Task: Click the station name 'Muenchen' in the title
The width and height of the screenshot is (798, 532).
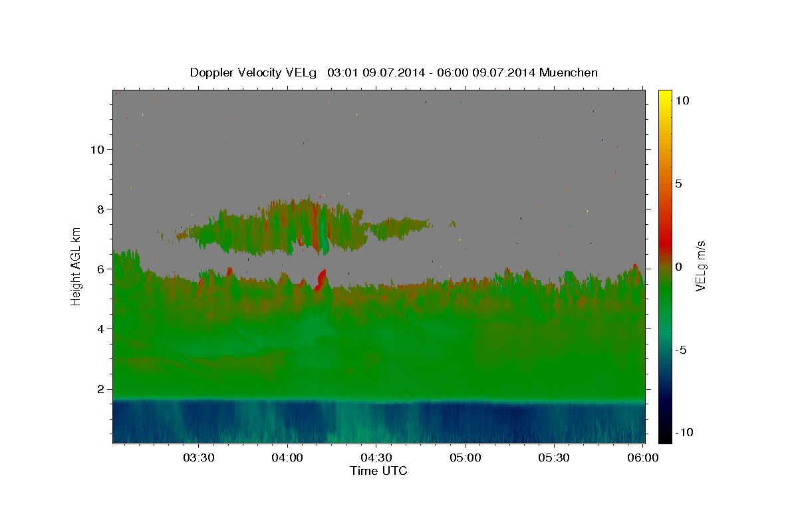Action: (x=569, y=72)
